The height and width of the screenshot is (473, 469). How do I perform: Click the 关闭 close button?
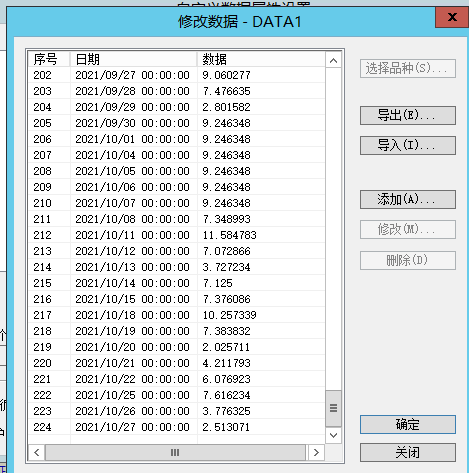point(408,453)
